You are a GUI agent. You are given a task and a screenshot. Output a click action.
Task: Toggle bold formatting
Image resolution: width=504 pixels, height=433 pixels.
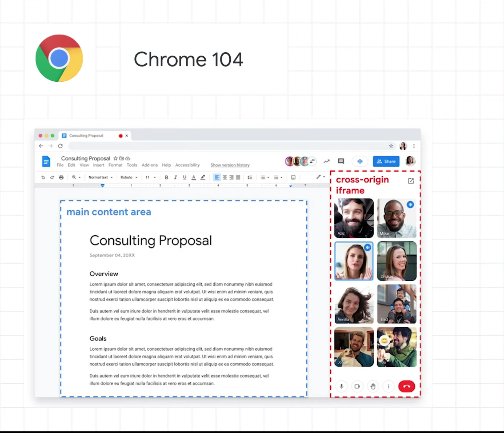166,177
